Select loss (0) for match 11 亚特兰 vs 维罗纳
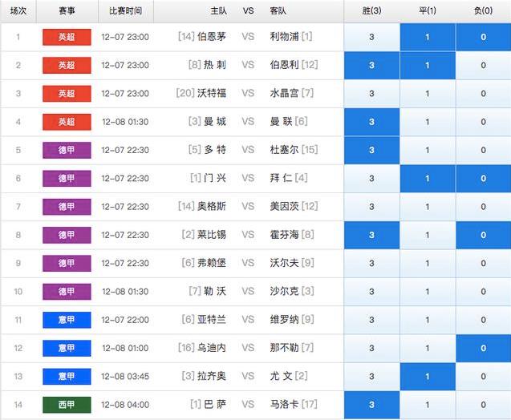 pos(483,320)
